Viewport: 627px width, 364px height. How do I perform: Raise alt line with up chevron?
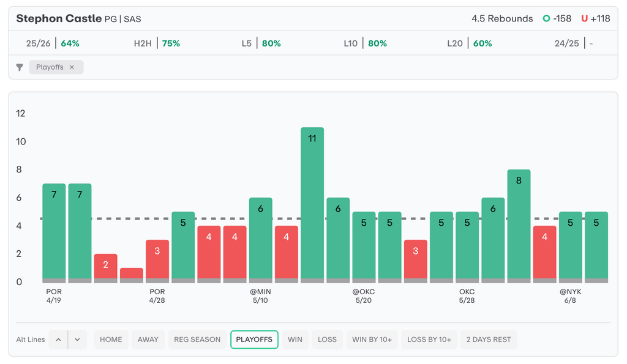coord(58,340)
